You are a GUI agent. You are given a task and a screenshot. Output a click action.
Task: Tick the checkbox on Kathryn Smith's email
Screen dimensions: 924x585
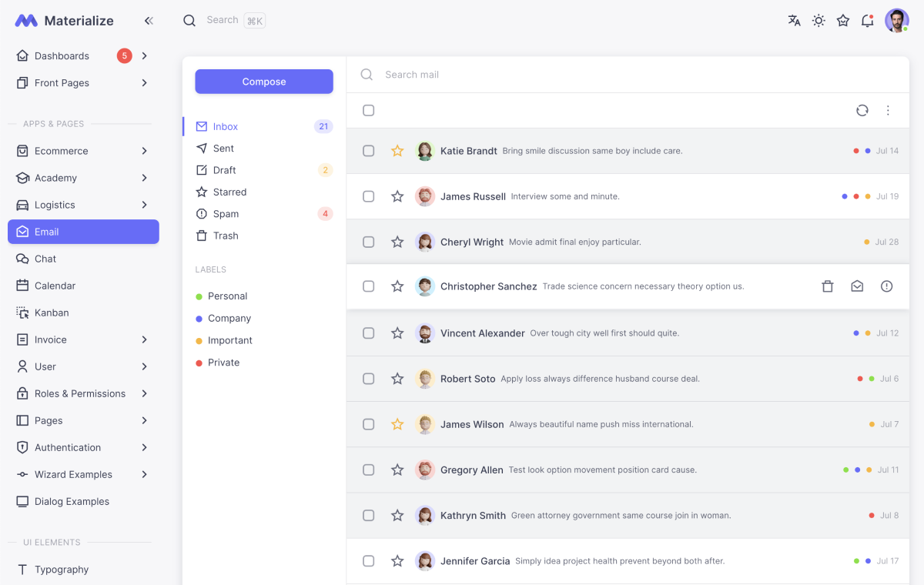[x=368, y=515]
